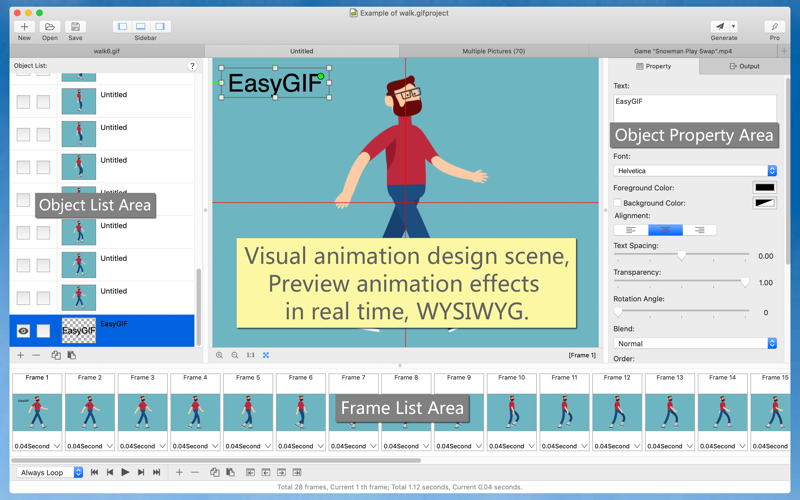Screen dimensions: 800x500
Task: Jump to the last frame
Action: coord(157,472)
